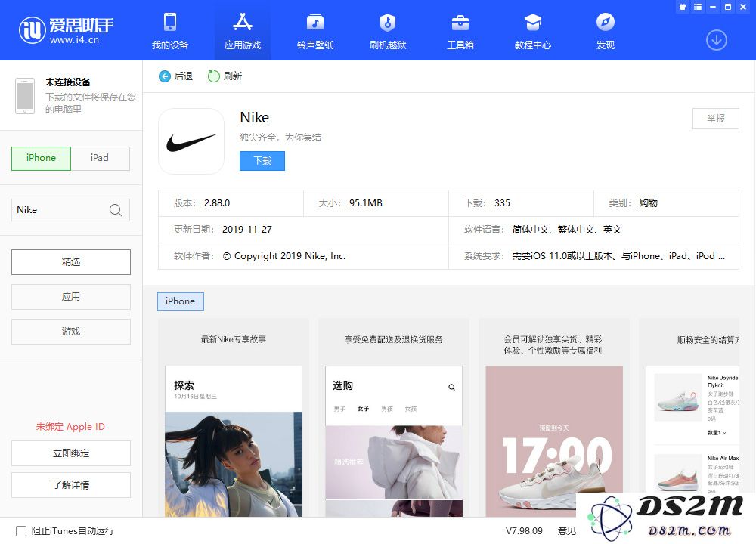Open the list menu icon in title bar
This screenshot has height=544, width=756.
(x=698, y=7)
